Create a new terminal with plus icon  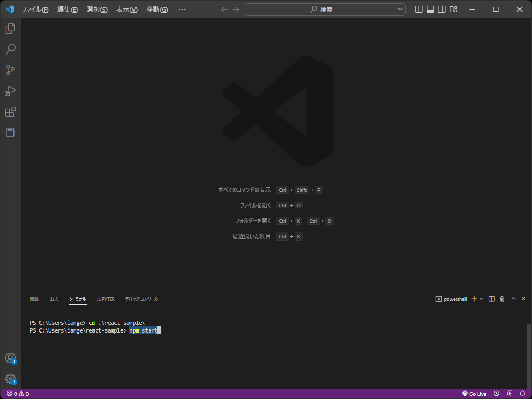474,299
